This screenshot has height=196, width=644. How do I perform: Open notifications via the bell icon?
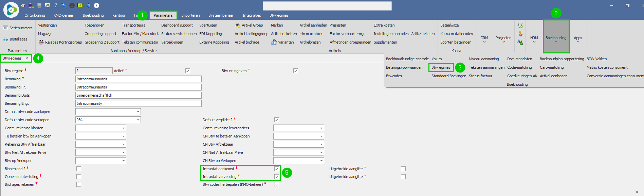(88, 5)
